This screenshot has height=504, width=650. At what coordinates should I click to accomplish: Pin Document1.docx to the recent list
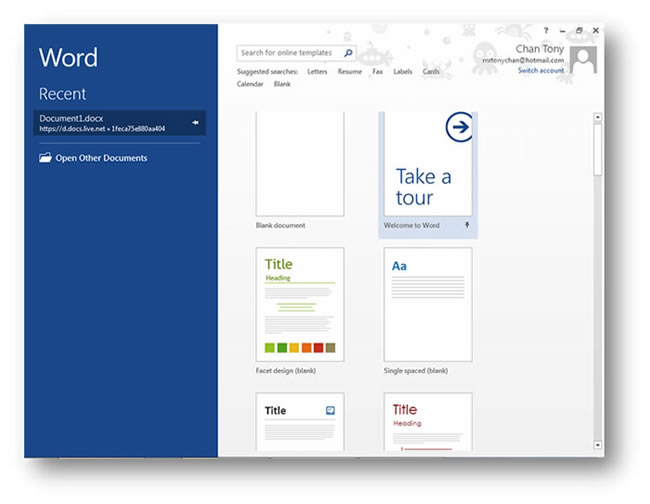195,123
